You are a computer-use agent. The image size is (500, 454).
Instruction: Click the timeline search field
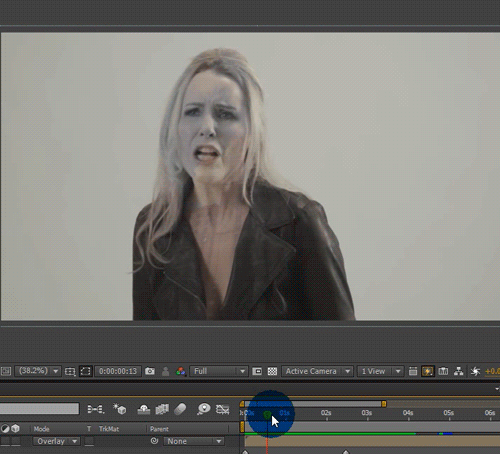coord(39,409)
